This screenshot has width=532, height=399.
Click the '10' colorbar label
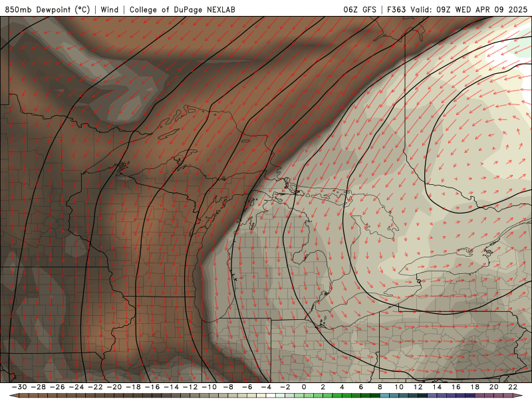[399, 387]
